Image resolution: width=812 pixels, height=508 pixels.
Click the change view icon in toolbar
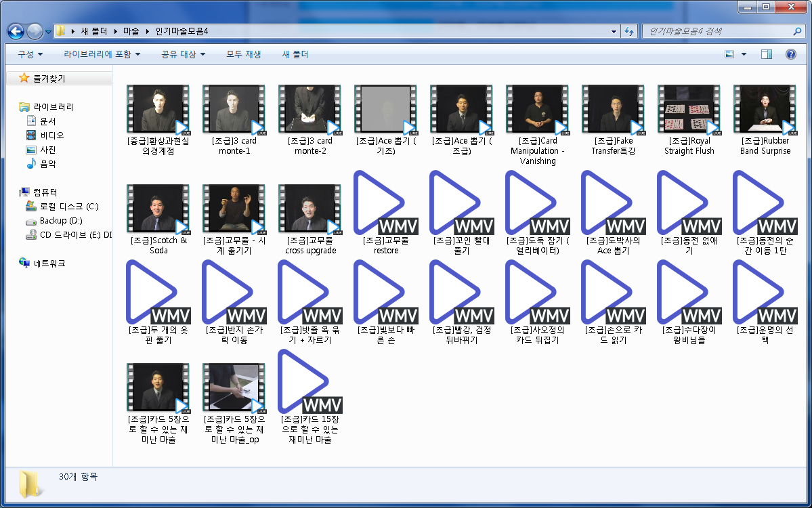coord(729,54)
